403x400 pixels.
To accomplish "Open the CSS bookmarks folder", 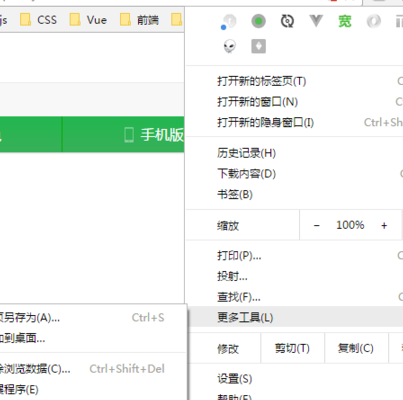I will [38, 20].
